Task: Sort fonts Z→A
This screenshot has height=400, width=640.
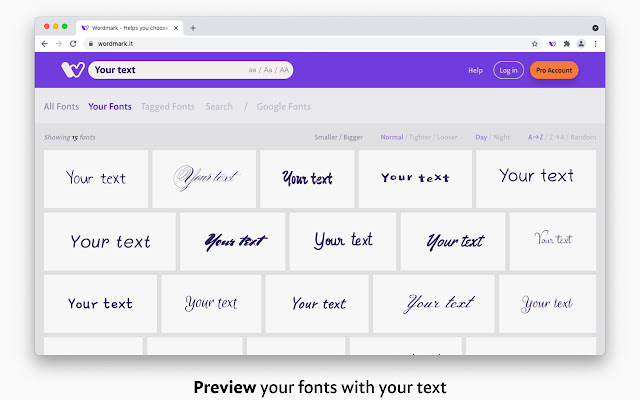Action: coord(557,137)
